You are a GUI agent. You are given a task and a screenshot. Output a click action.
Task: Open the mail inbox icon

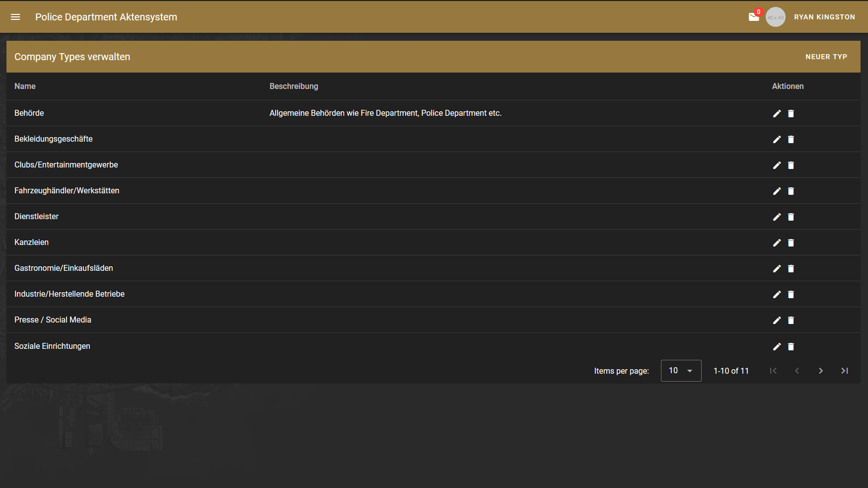pyautogui.click(x=754, y=17)
